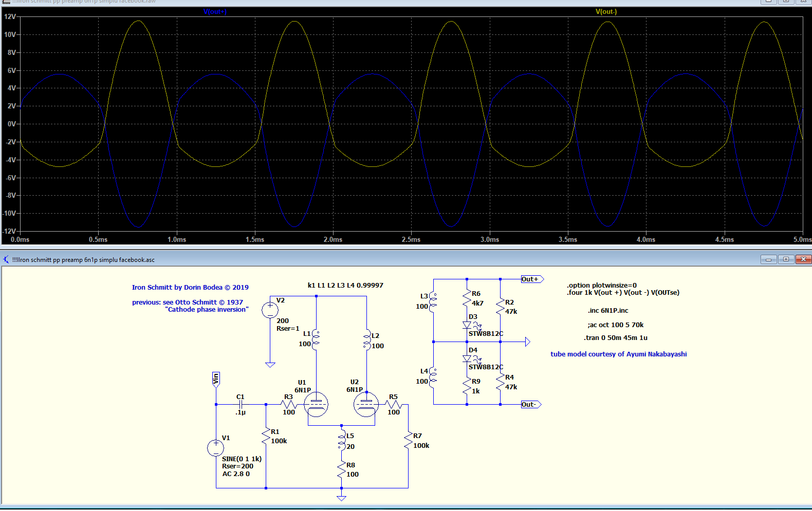Click the Rser=200 text under V1

[237, 466]
